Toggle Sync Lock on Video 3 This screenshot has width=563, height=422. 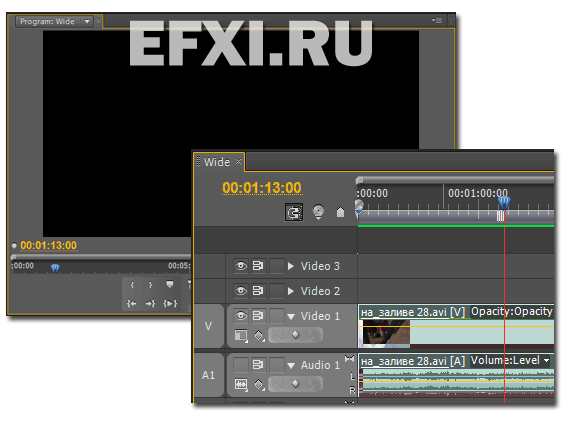pyautogui.click(x=258, y=266)
